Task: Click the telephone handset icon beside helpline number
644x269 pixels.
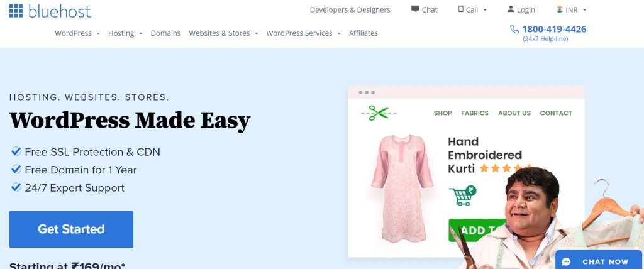Action: (x=514, y=29)
